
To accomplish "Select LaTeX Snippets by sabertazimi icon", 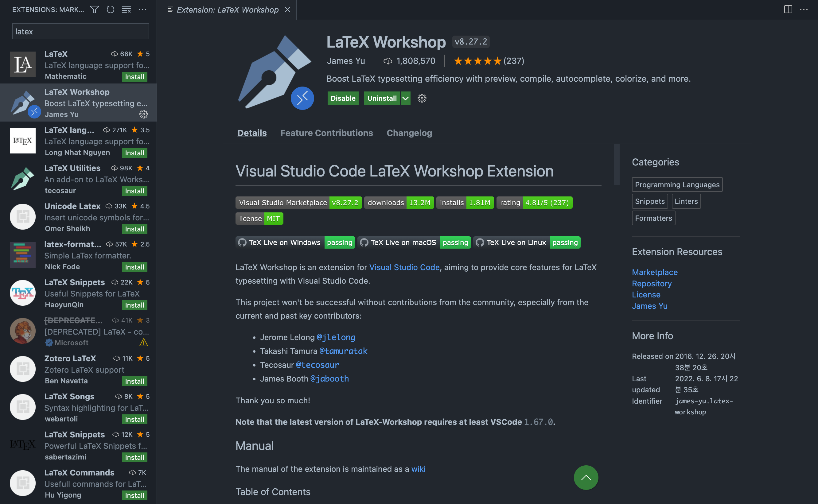I will click(x=23, y=445).
